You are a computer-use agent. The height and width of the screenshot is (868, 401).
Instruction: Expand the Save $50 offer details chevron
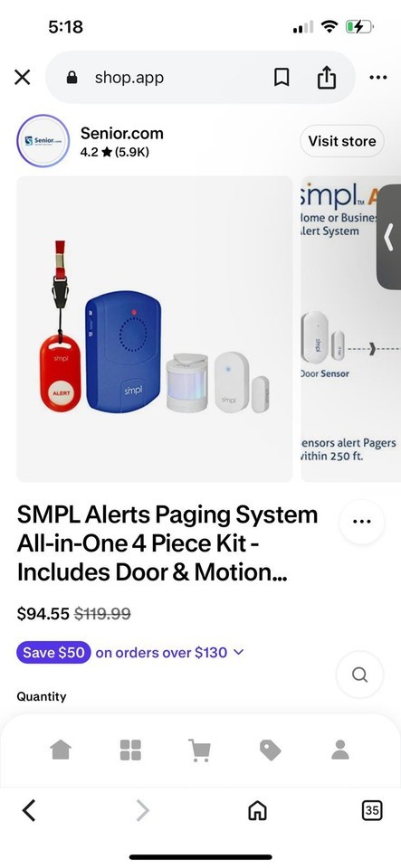[239, 652]
